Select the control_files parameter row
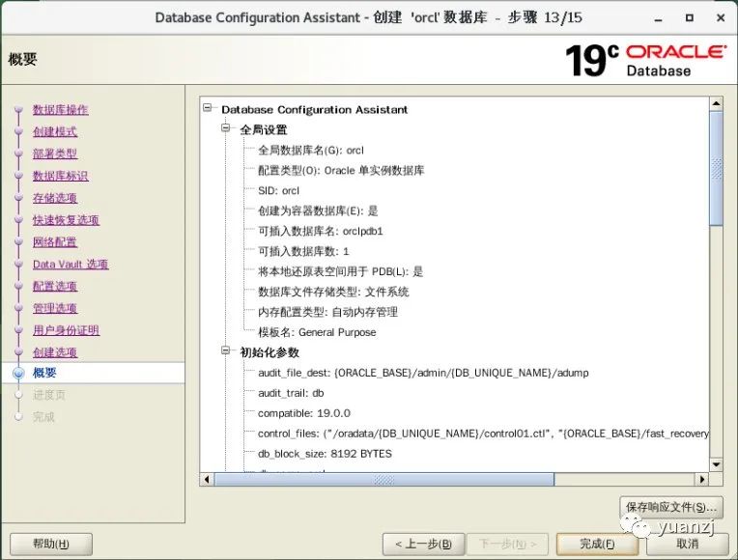Screen dimensions: 738x560 (x=483, y=434)
